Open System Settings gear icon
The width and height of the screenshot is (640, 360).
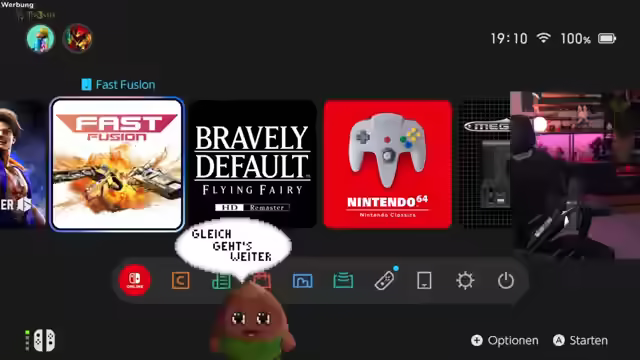pos(465,281)
